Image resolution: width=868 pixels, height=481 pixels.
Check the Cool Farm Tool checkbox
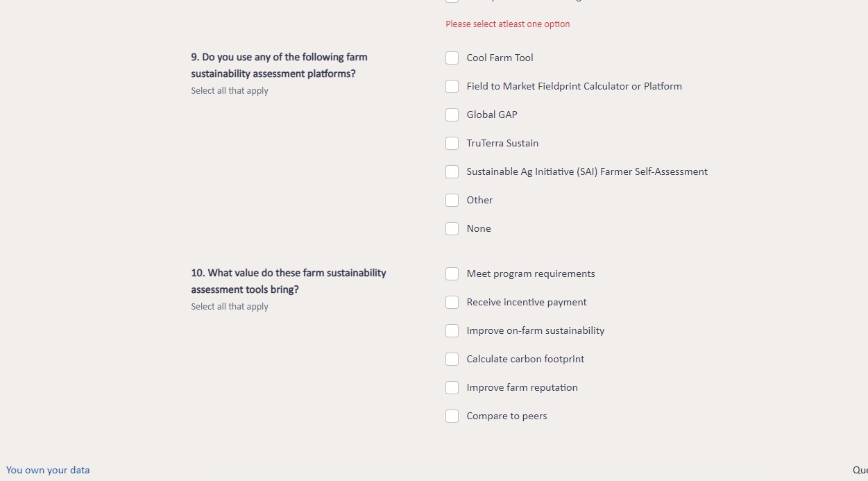(x=452, y=58)
